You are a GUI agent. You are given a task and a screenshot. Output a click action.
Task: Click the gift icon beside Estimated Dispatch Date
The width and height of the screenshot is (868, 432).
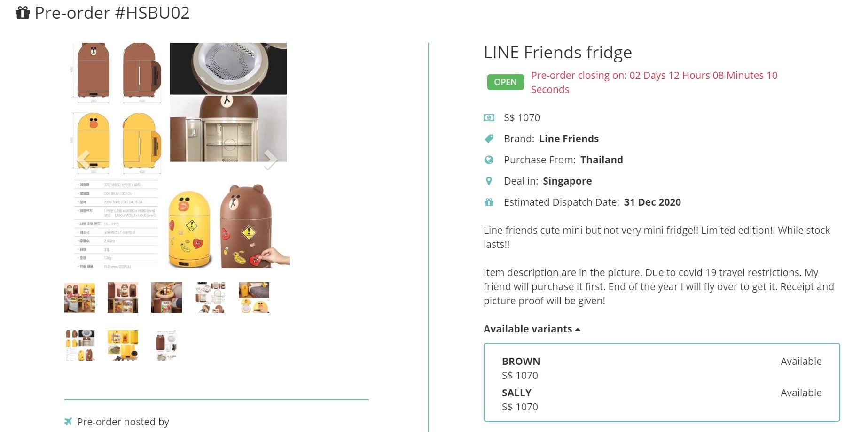click(x=489, y=202)
